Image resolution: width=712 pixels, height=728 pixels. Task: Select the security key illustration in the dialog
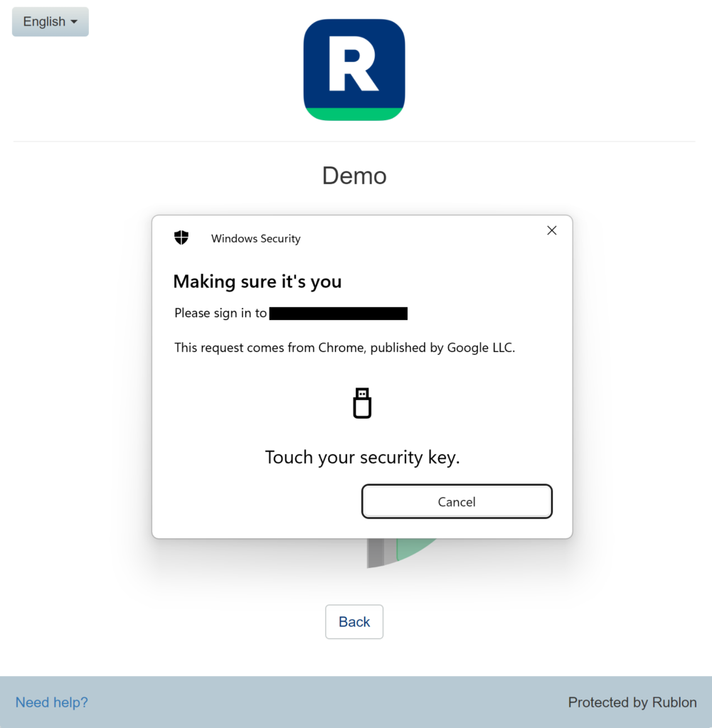tap(362, 403)
